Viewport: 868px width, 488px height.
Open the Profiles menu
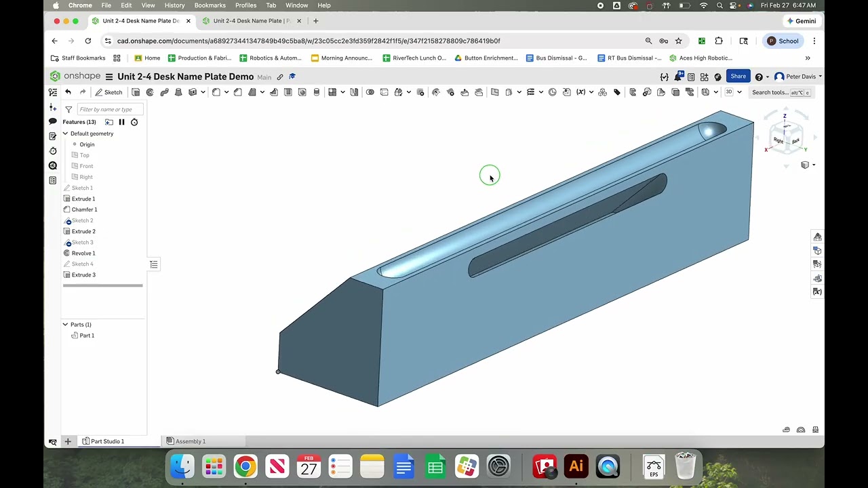(x=245, y=5)
